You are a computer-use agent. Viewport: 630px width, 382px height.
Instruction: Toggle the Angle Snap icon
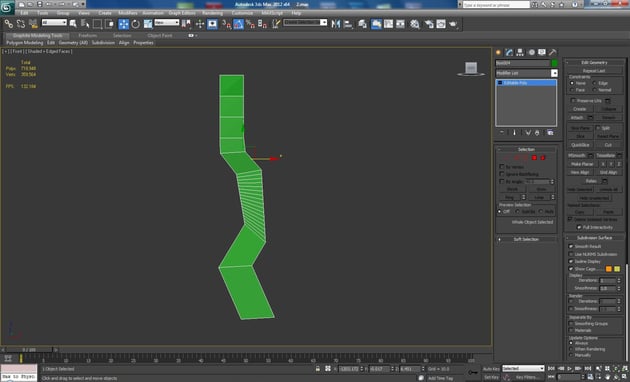tap(239, 24)
